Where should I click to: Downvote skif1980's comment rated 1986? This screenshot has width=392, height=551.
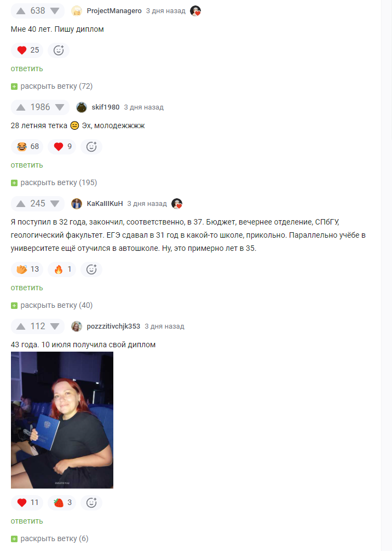coord(60,107)
